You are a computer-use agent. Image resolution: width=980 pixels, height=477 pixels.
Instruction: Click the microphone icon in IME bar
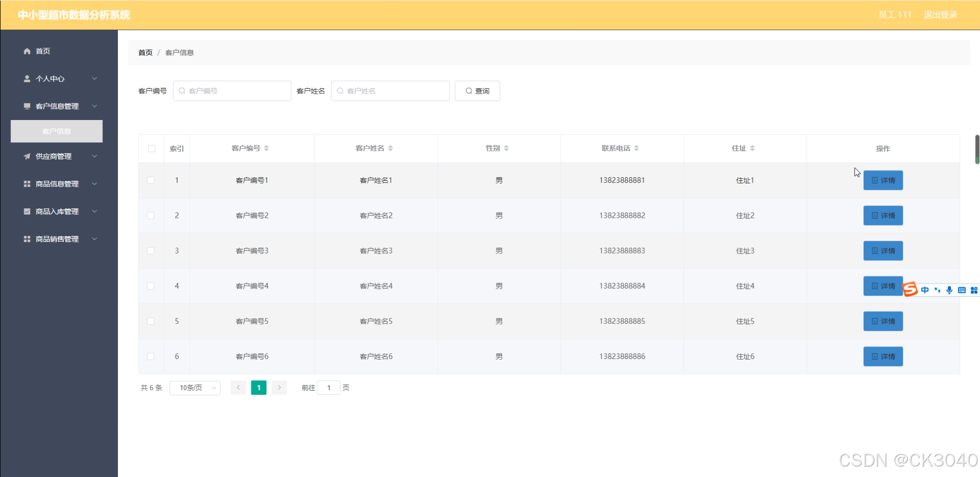click(949, 290)
